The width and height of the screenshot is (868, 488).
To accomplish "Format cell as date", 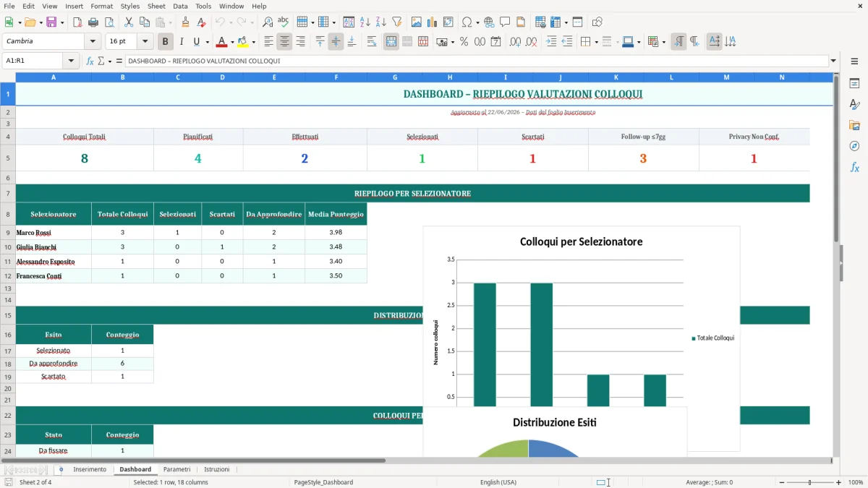I will point(495,42).
